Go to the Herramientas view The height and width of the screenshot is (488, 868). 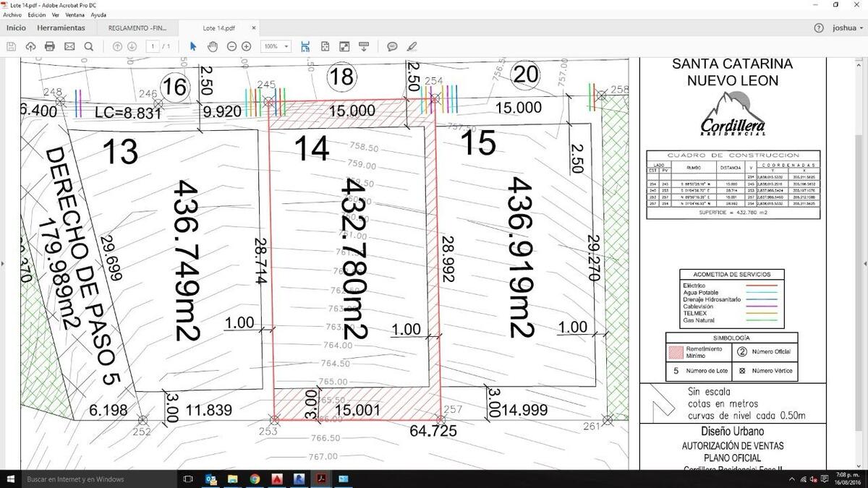61,28
